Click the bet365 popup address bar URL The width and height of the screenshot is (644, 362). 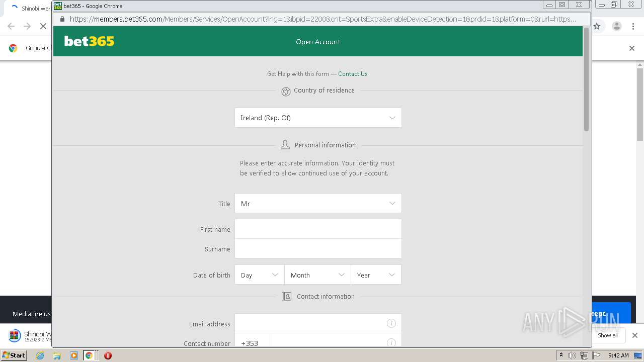(x=323, y=19)
